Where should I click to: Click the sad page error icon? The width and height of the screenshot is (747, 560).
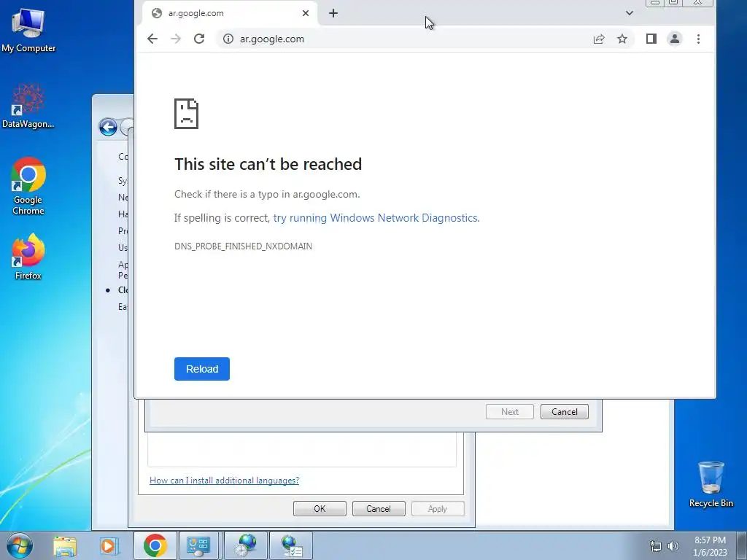pos(186,114)
